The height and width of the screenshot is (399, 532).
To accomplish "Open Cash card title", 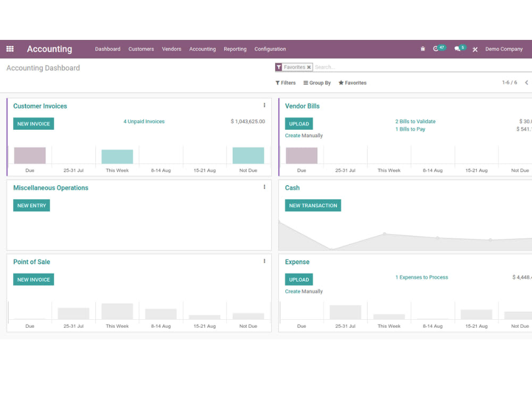I will [292, 188].
